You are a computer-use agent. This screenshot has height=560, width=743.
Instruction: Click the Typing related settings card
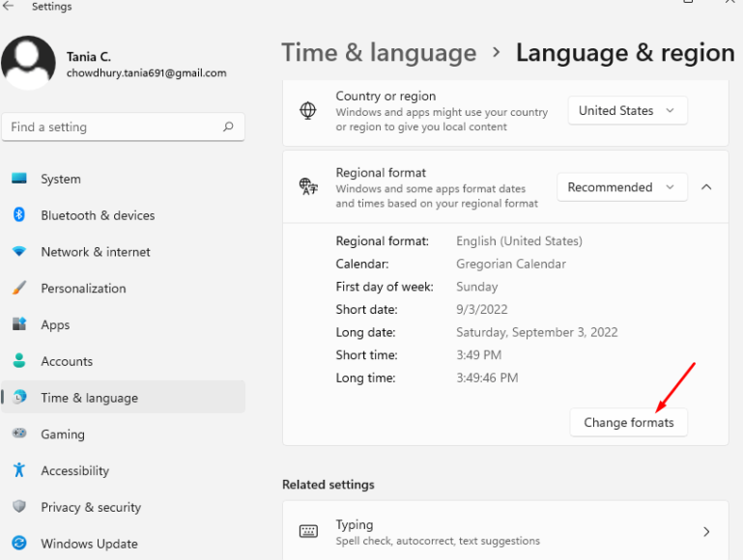(505, 531)
